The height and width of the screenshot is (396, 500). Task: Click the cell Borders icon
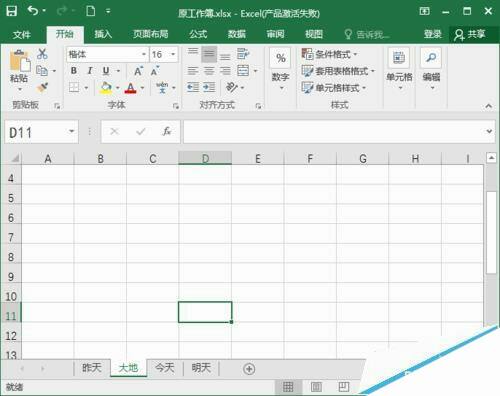tap(74, 87)
